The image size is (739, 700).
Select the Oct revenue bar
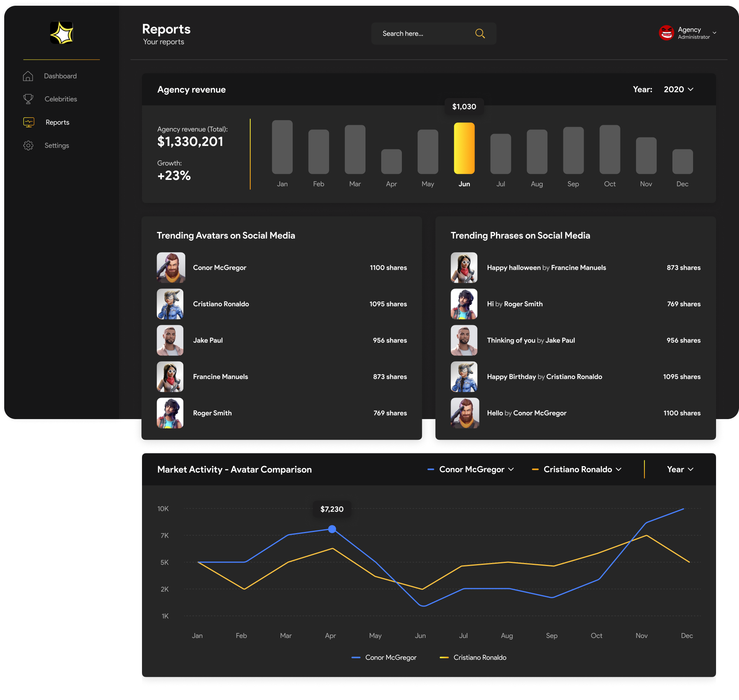click(610, 149)
